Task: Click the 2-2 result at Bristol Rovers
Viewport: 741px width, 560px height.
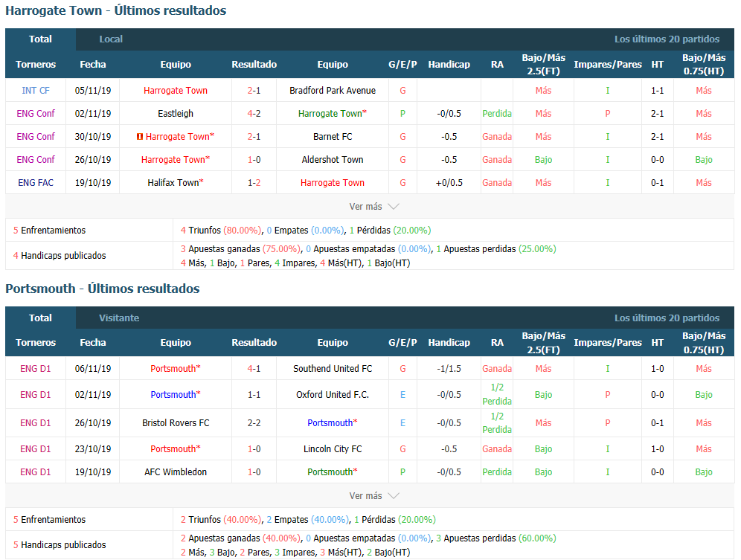Action: coord(254,423)
